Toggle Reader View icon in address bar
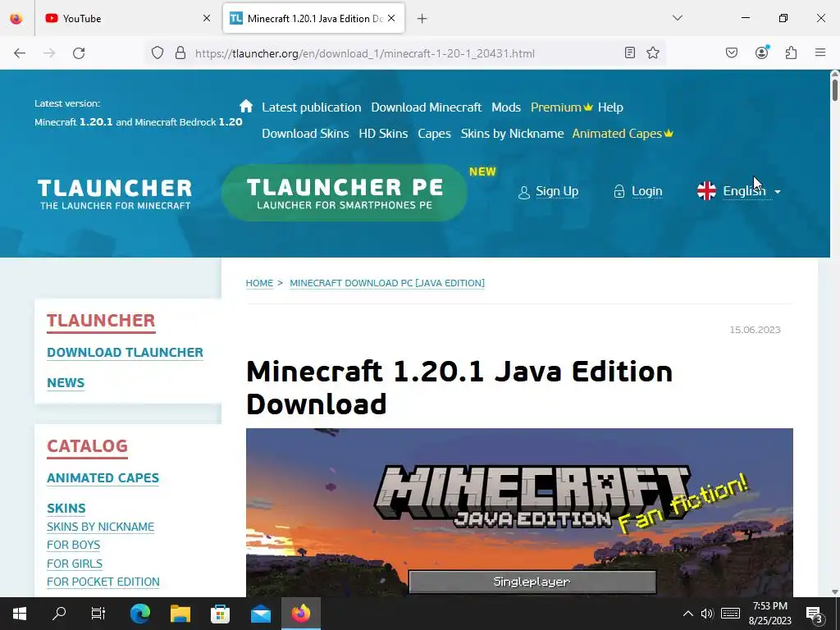The image size is (840, 630). [x=630, y=52]
